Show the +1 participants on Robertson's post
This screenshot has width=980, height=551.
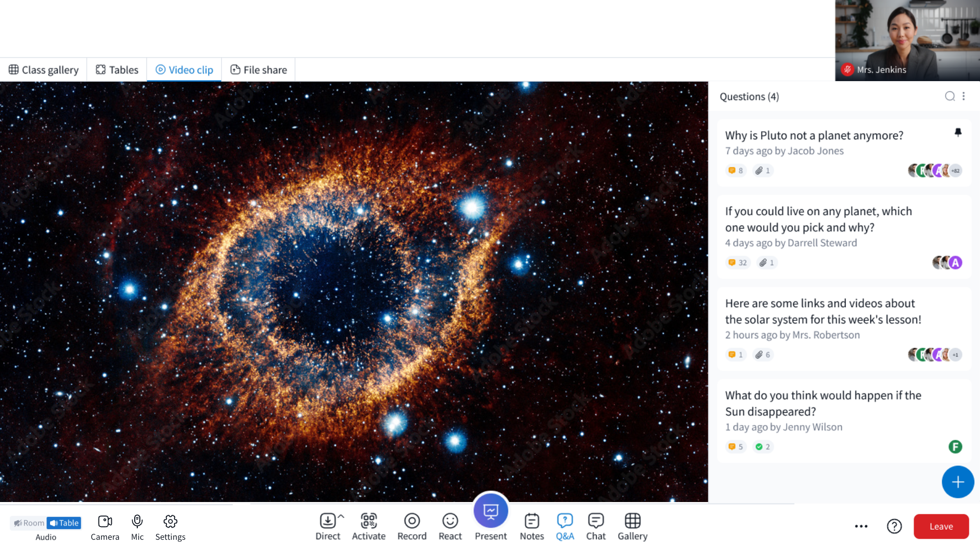coord(955,355)
